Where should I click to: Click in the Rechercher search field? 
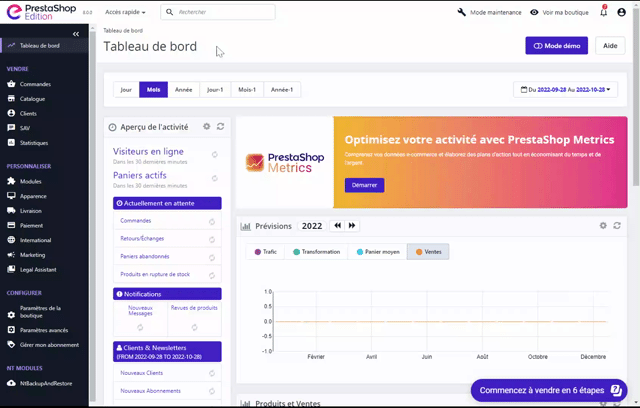pos(218,12)
